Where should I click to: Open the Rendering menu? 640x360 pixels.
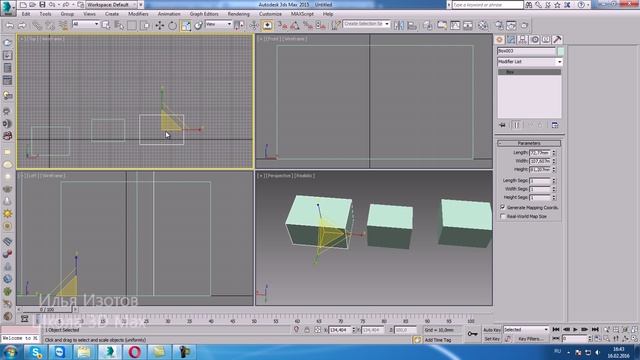tap(238, 14)
